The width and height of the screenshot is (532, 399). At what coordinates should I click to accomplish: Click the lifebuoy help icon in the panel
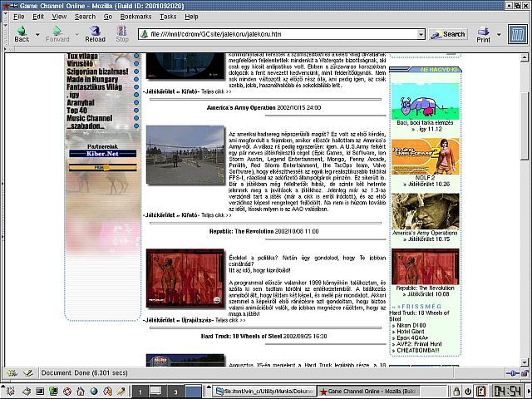[67, 392]
